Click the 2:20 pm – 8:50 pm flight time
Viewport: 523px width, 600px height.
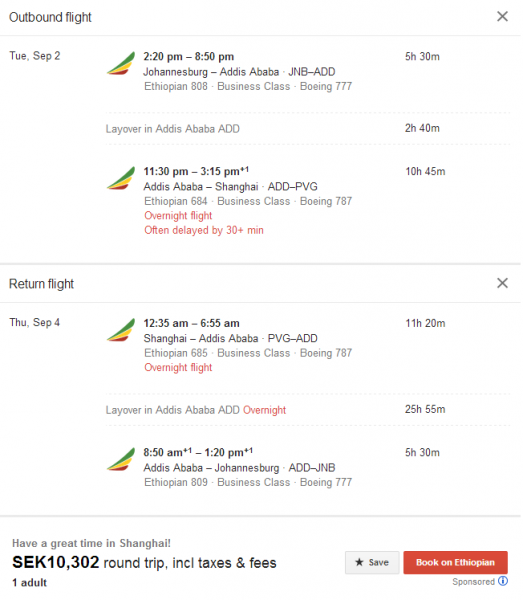189,57
